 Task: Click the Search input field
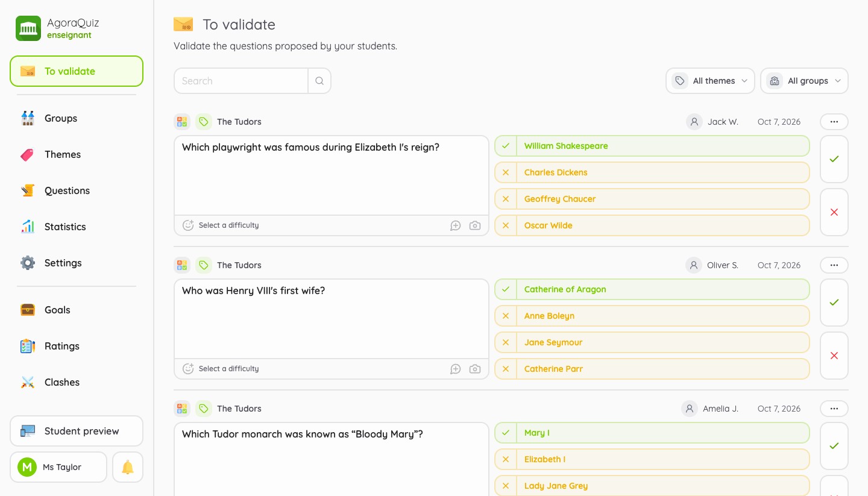pyautogui.click(x=241, y=81)
